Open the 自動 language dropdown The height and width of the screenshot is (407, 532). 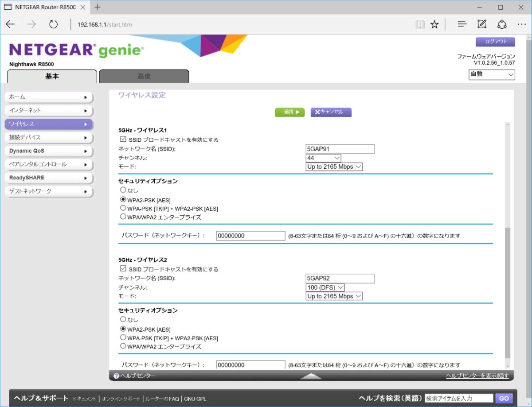point(492,74)
